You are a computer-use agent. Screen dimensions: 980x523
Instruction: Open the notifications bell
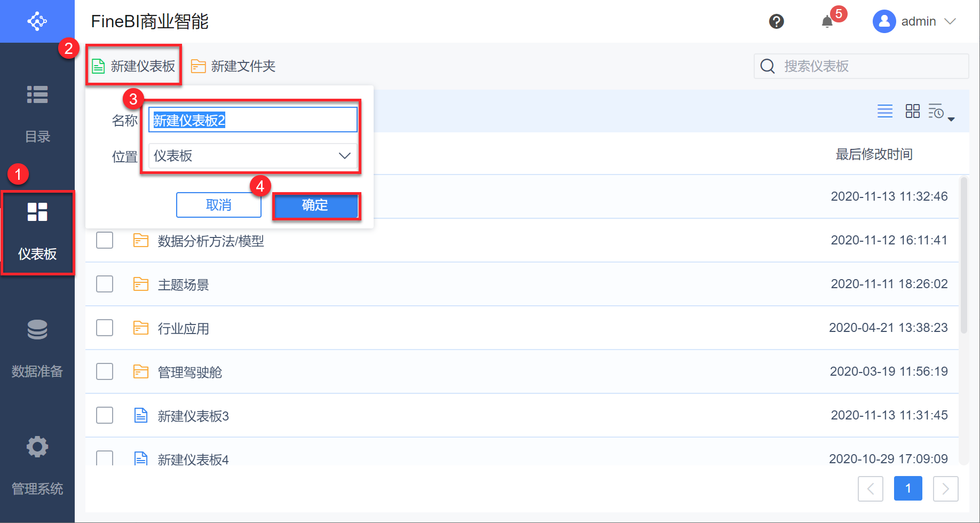click(x=827, y=21)
